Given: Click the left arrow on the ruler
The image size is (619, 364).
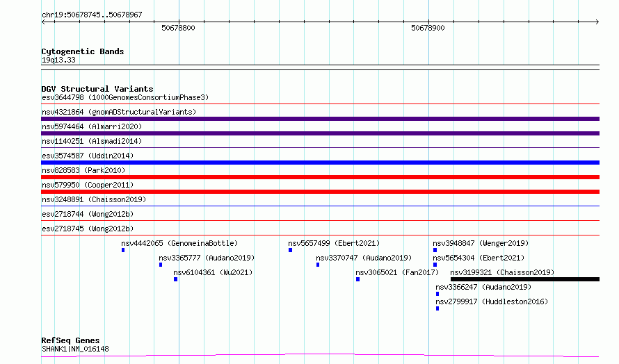Looking at the screenshot, I should coord(43,22).
